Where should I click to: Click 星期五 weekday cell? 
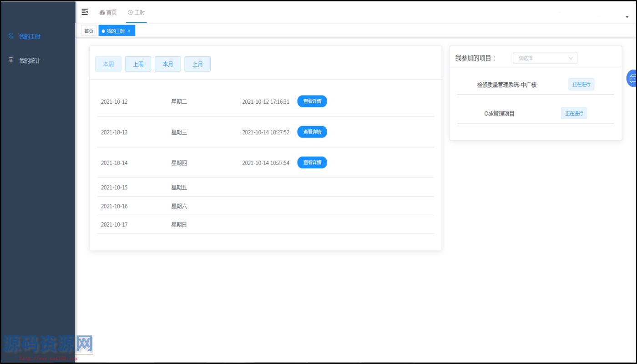(179, 187)
